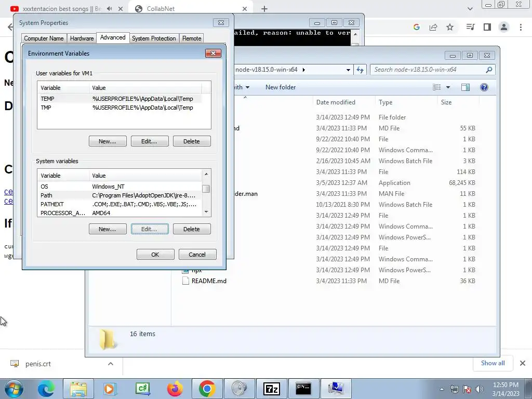532x399 pixels.
Task: Open Windows Explorer from the taskbar
Action: pos(78,389)
